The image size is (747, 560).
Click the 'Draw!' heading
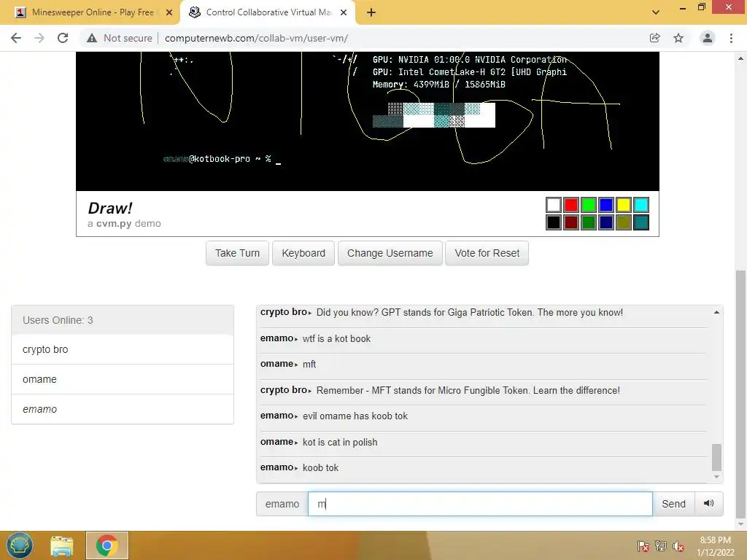(110, 208)
